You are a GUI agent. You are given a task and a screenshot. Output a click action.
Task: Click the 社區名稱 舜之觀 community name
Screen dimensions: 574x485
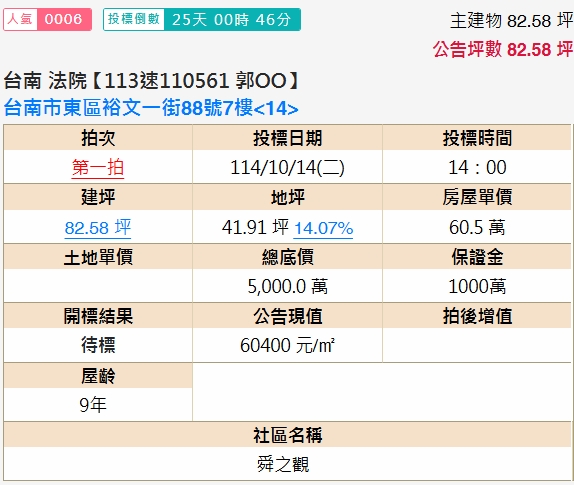coord(283,464)
